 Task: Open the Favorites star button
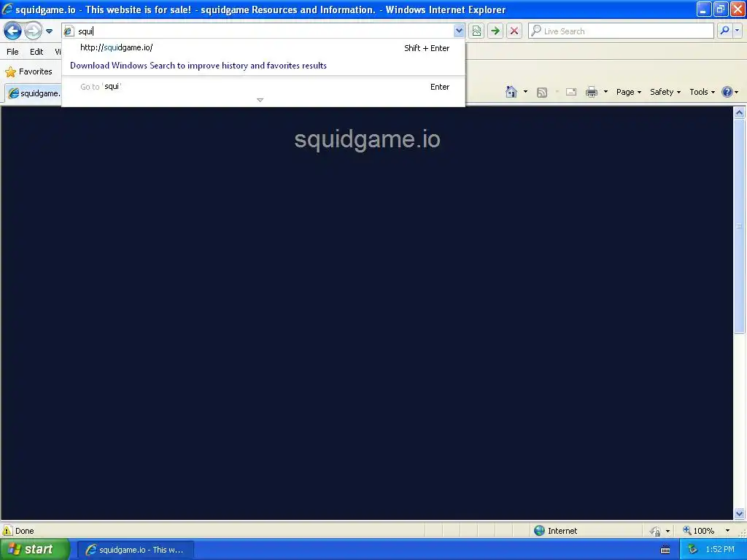click(x=28, y=72)
